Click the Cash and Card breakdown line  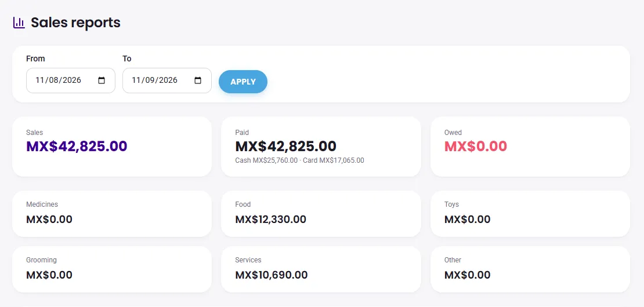coord(299,160)
